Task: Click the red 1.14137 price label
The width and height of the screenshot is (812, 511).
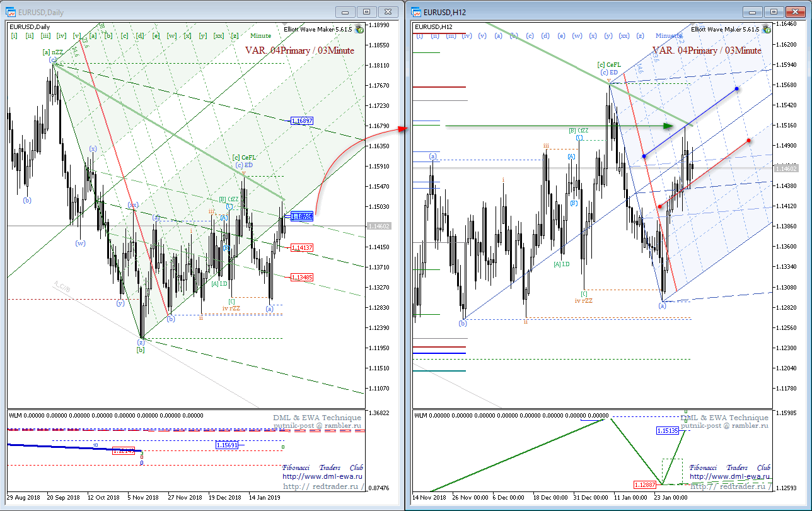Action: point(302,247)
